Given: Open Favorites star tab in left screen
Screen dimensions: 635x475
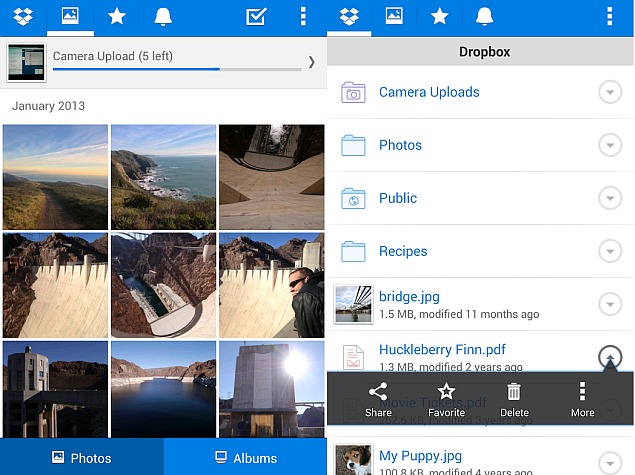Looking at the screenshot, I should (x=117, y=17).
